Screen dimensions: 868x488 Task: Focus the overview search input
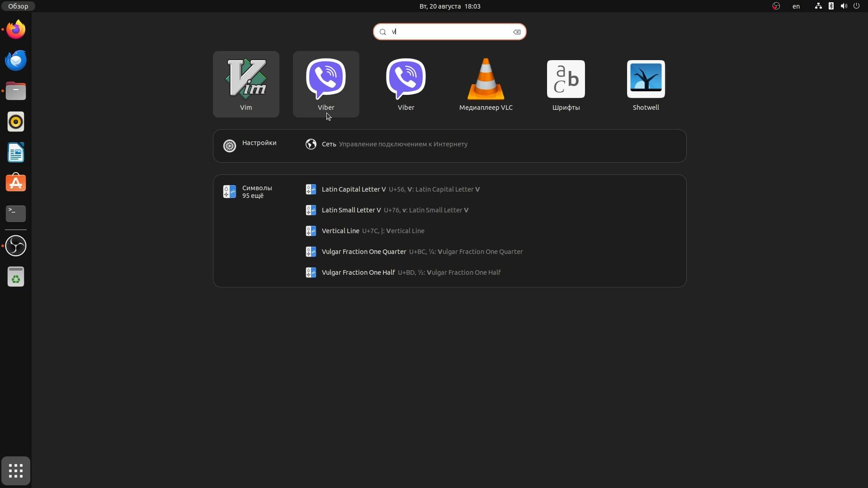pyautogui.click(x=450, y=32)
